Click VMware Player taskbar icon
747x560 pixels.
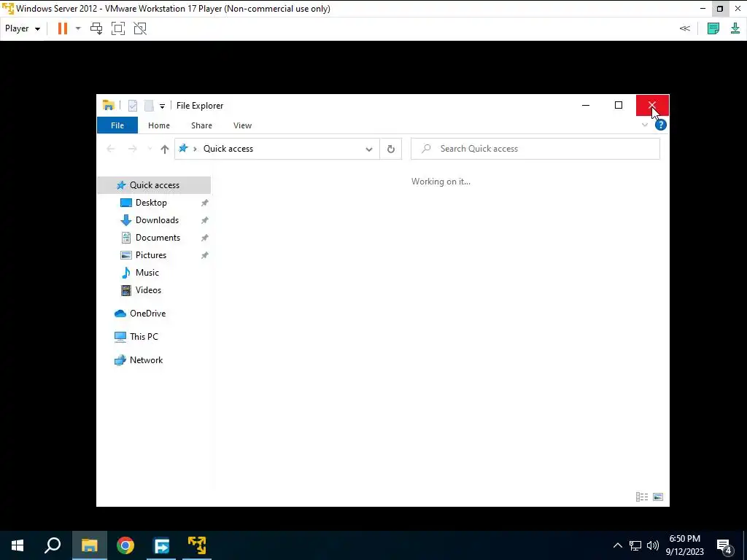point(197,545)
